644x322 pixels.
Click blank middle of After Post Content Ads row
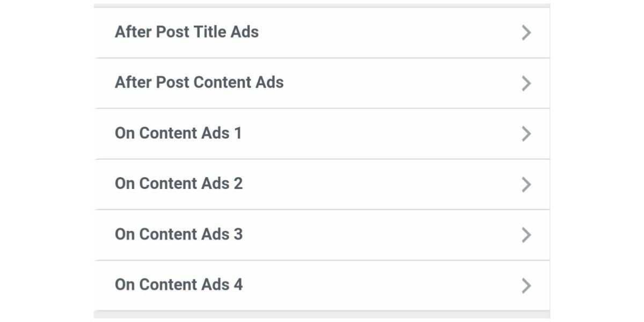[397, 83]
